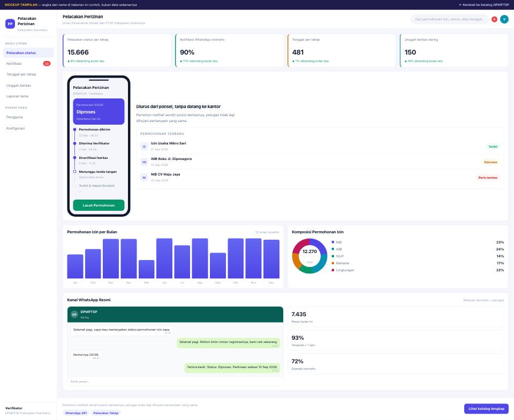Click the Reklame legend color dot
The width and height of the screenshot is (514, 420).
point(332,263)
